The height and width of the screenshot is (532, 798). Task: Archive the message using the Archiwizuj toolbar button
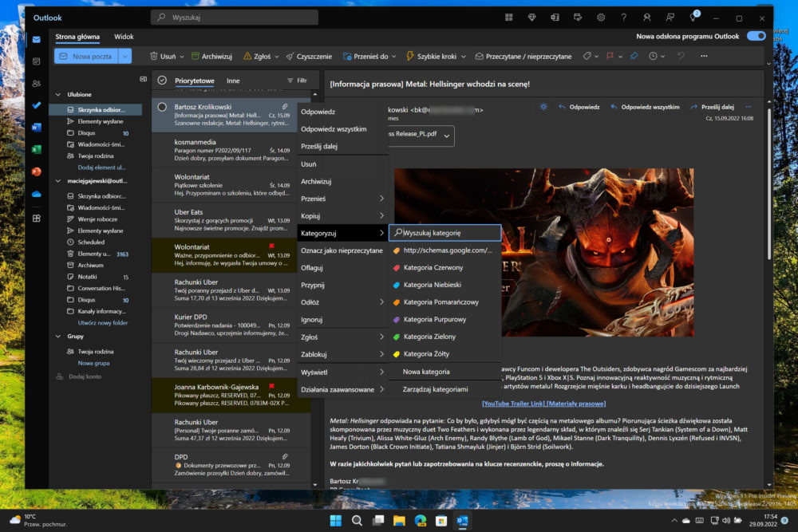coord(211,57)
